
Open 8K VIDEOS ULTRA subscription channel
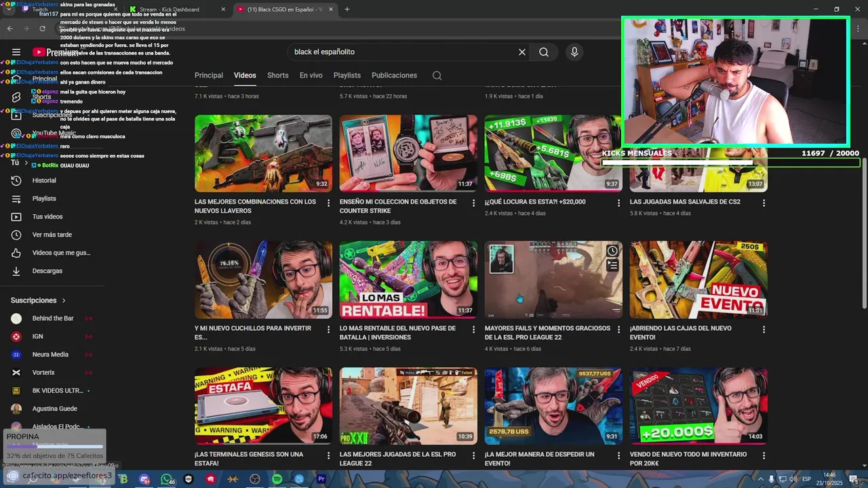pyautogui.click(x=58, y=390)
